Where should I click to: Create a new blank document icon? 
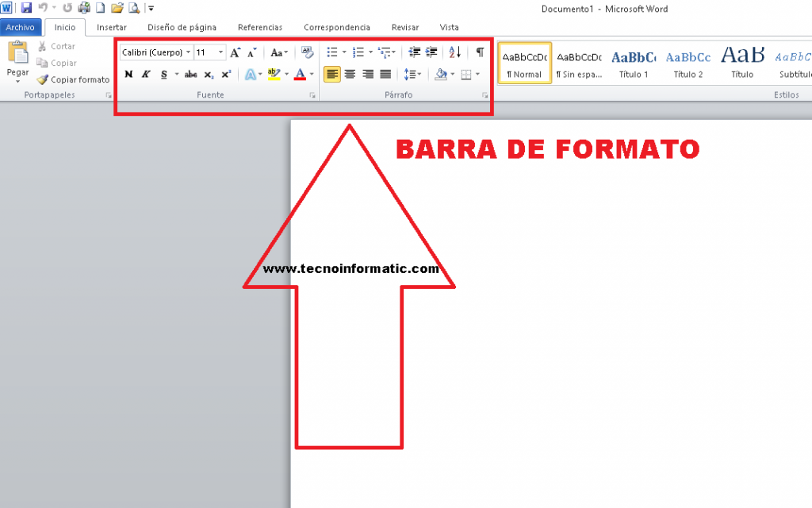point(101,8)
